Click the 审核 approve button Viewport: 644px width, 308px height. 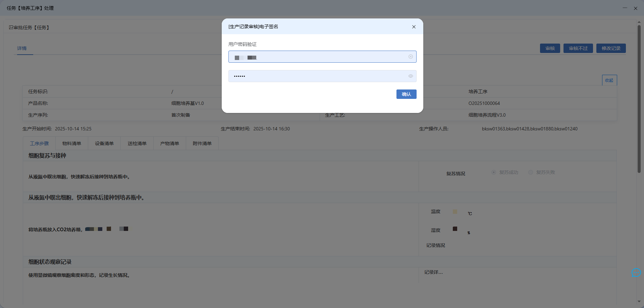click(x=550, y=48)
